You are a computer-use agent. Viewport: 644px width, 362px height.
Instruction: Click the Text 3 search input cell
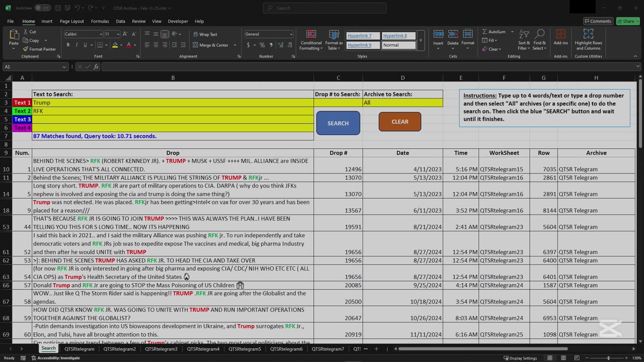tap(173, 120)
